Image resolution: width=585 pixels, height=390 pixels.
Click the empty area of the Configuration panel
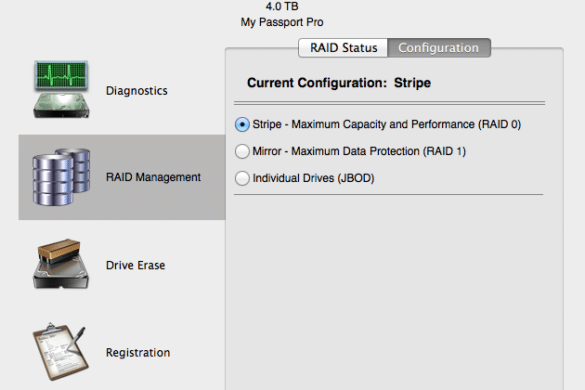pyautogui.click(x=394, y=291)
